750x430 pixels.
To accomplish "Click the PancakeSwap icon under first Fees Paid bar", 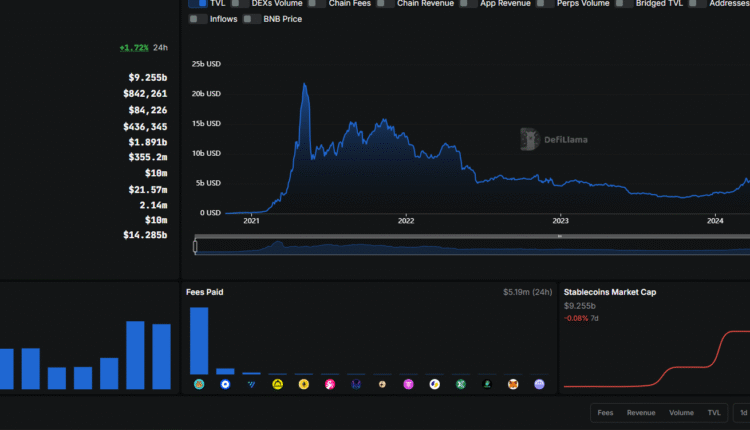I will 199,384.
